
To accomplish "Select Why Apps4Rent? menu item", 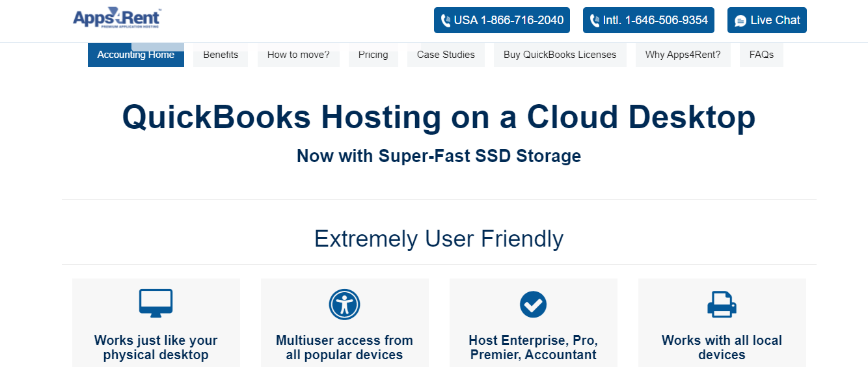I will (683, 55).
